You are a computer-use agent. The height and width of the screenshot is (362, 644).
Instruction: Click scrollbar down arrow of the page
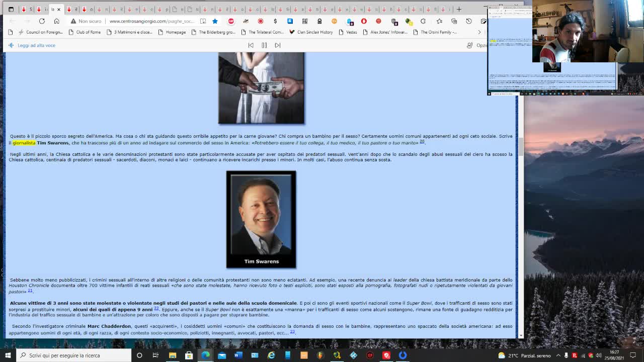pyautogui.click(x=521, y=335)
